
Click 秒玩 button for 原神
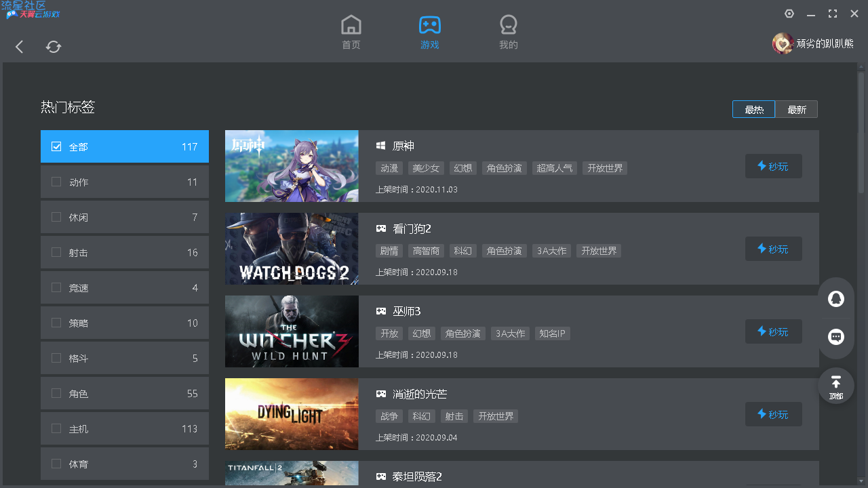[x=774, y=166]
